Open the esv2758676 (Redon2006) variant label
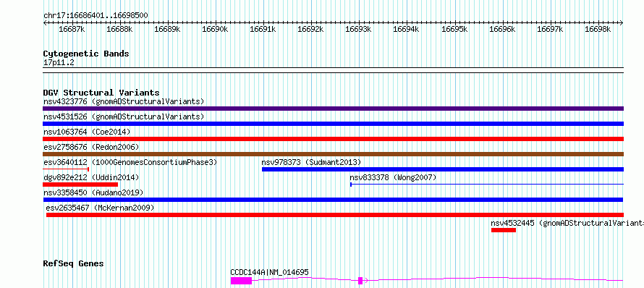This screenshot has height=288, width=644. [91, 147]
